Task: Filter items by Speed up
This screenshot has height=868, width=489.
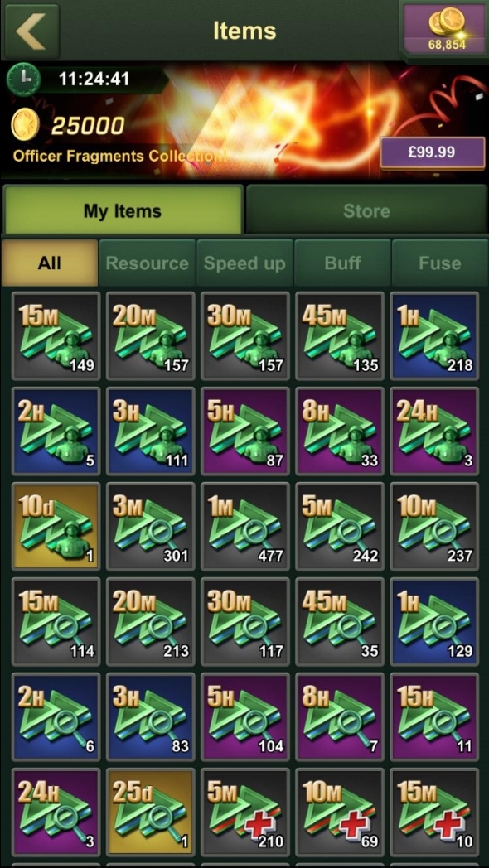Action: (x=244, y=263)
